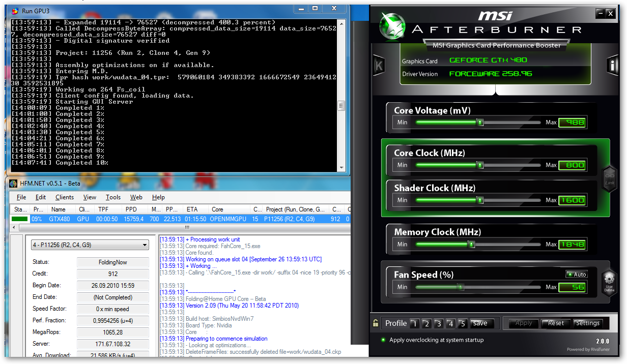The width and height of the screenshot is (627, 364).
Task: Click the OPENMMGPU core cell
Action: click(x=230, y=219)
